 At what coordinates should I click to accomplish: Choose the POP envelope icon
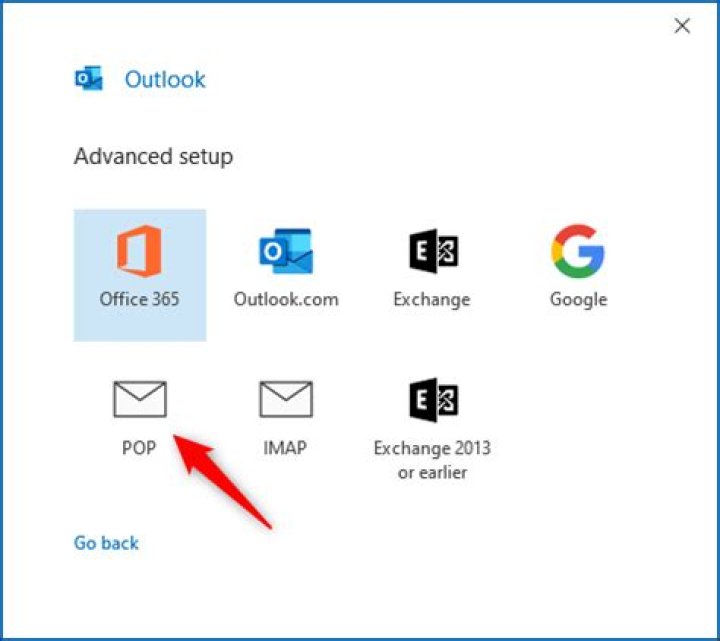point(140,399)
